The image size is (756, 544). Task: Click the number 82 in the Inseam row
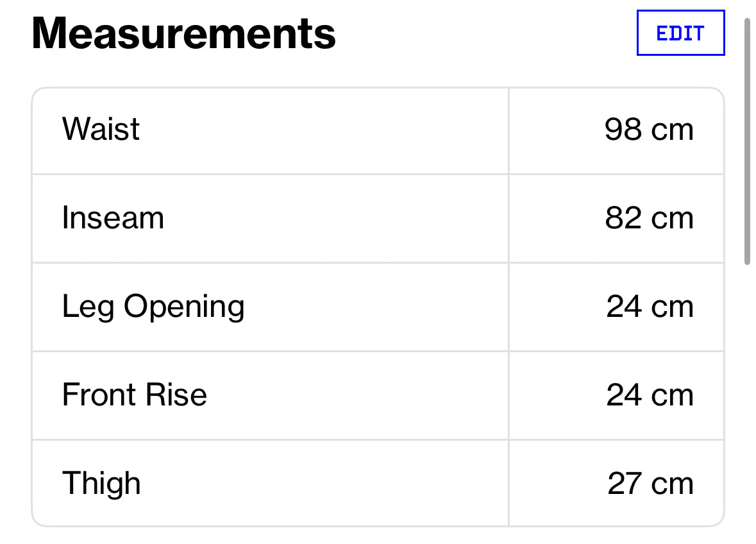623,218
